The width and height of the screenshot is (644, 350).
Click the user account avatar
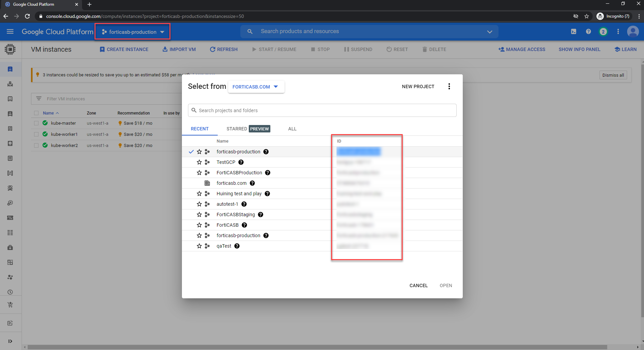click(633, 31)
